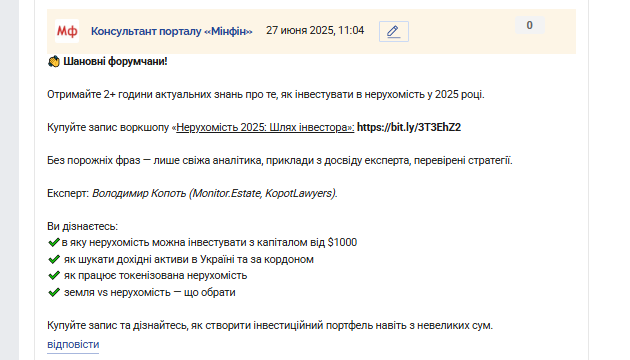Click the closing paragraph about інвестиційний портфель
The image size is (630, 360).
pos(270,325)
